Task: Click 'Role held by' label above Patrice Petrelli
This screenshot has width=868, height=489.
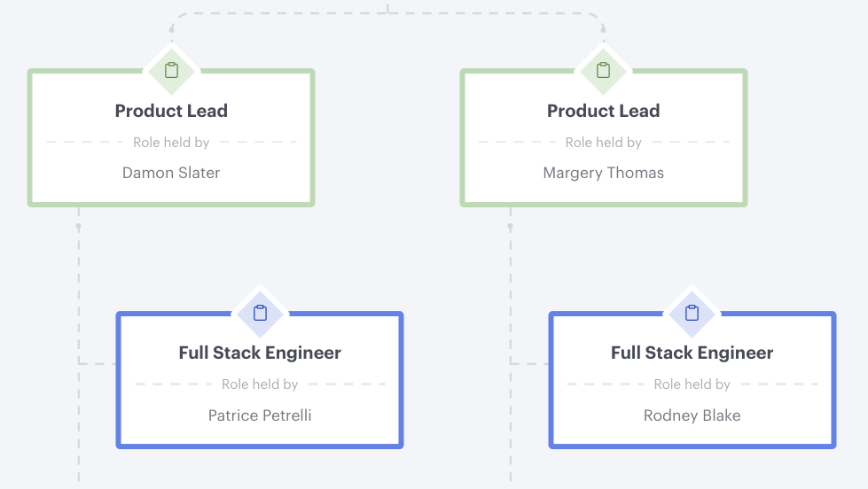Action: [x=260, y=384]
